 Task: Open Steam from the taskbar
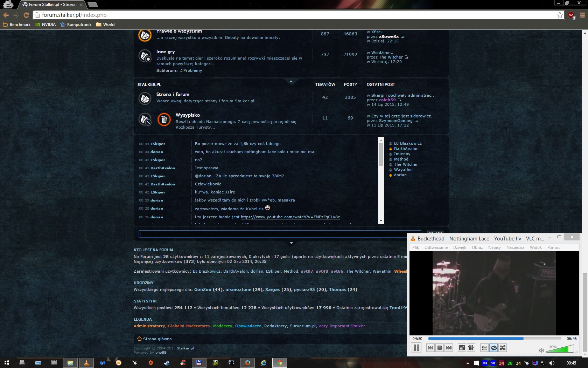[x=167, y=363]
